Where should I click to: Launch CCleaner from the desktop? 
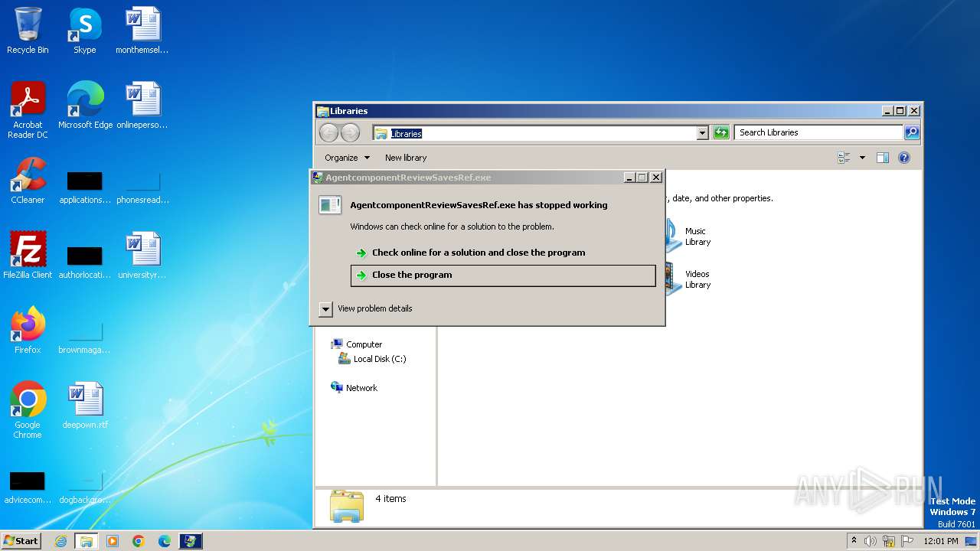pos(28,181)
